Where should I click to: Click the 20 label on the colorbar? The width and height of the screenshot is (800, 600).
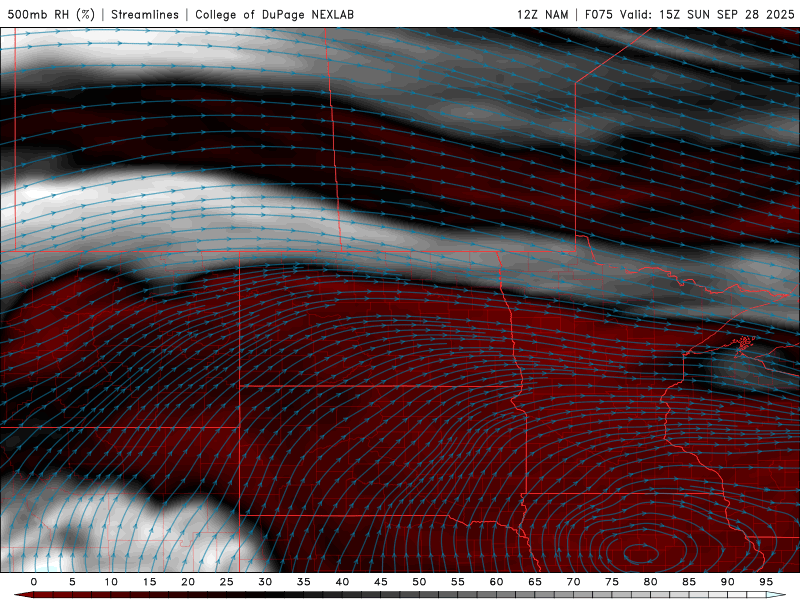(x=188, y=582)
